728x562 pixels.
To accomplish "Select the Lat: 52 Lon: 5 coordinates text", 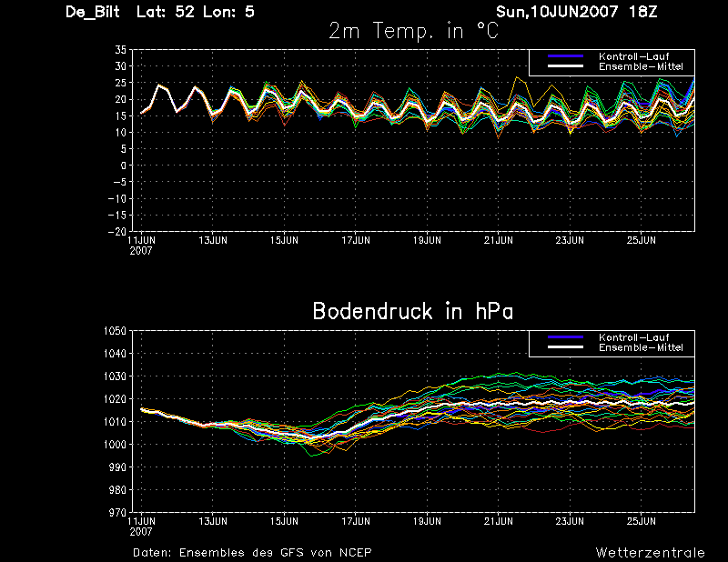I will [197, 12].
